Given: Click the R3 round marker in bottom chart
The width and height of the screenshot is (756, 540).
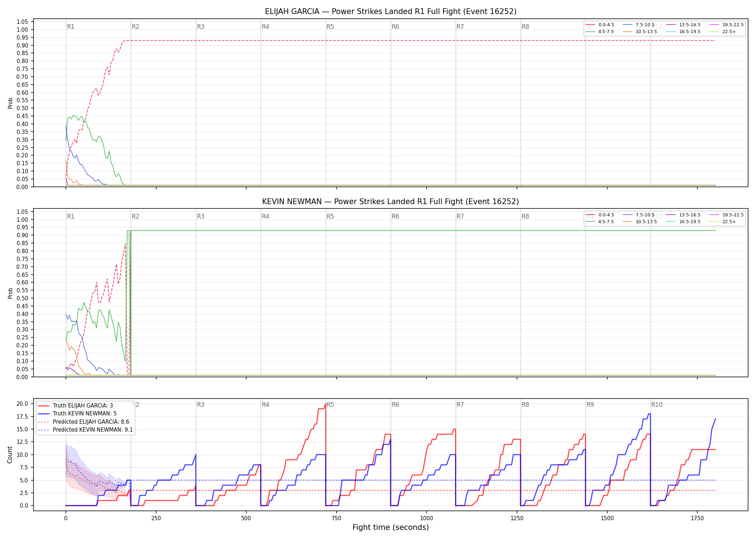Looking at the screenshot, I should (x=201, y=405).
